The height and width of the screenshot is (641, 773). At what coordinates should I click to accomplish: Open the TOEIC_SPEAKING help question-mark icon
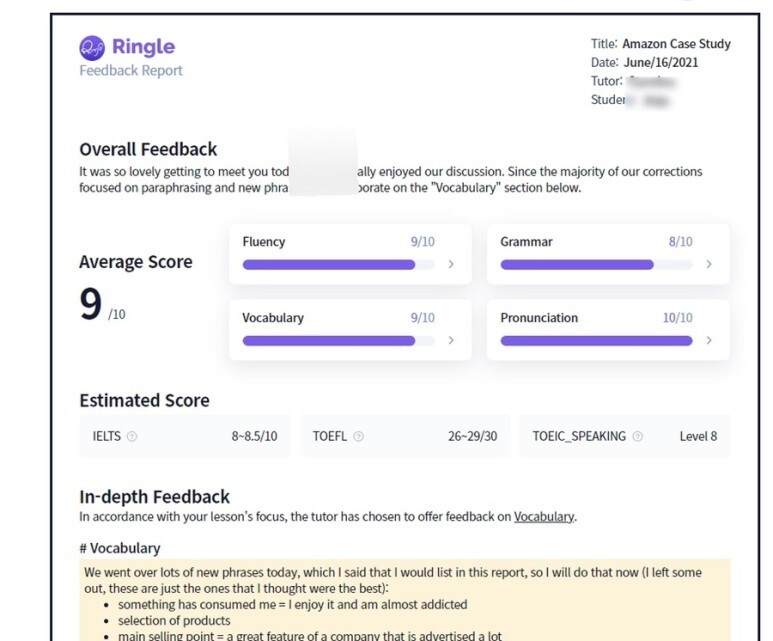(637, 436)
